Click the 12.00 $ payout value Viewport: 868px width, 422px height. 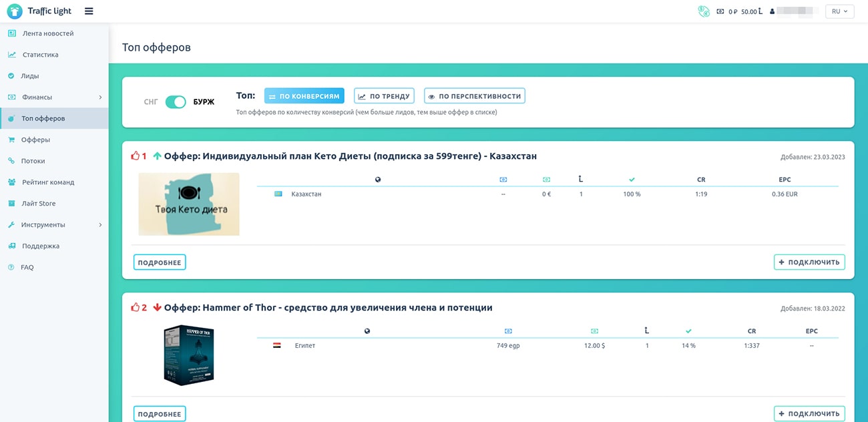594,346
